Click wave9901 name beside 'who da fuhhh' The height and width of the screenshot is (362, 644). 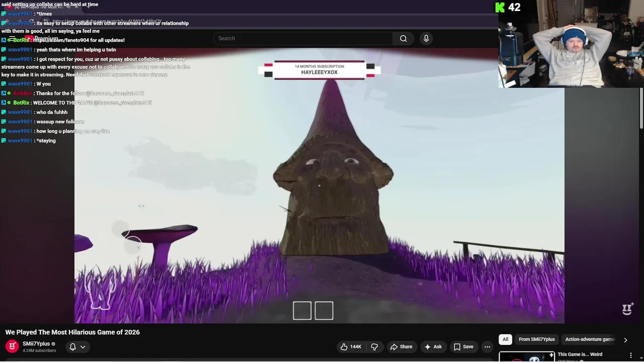[20, 113]
